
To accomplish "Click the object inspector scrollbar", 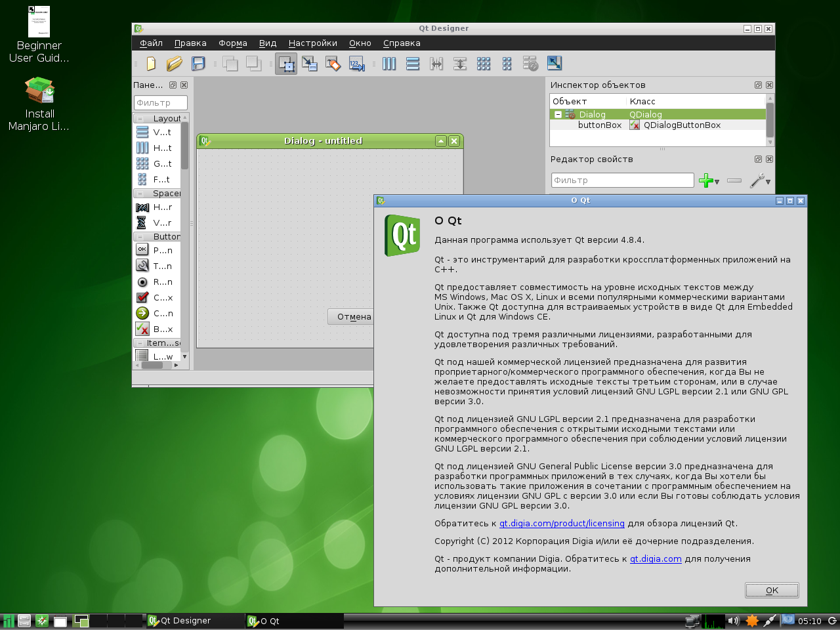I will (x=770, y=120).
